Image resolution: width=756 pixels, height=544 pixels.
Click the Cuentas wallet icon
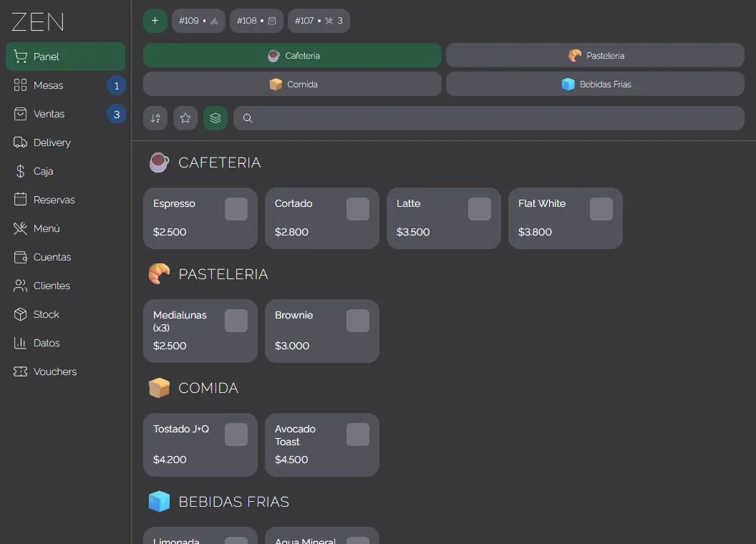coord(20,257)
